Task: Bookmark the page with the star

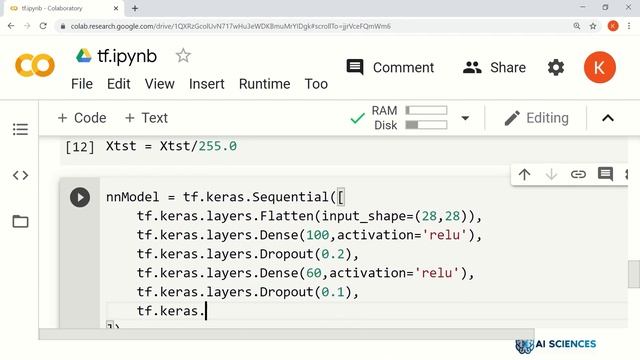Action: (593, 26)
